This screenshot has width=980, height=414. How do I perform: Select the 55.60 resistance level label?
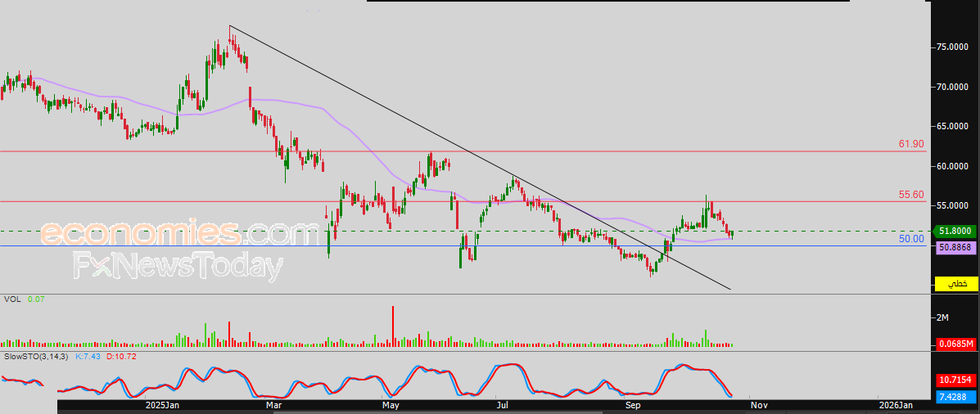click(910, 195)
